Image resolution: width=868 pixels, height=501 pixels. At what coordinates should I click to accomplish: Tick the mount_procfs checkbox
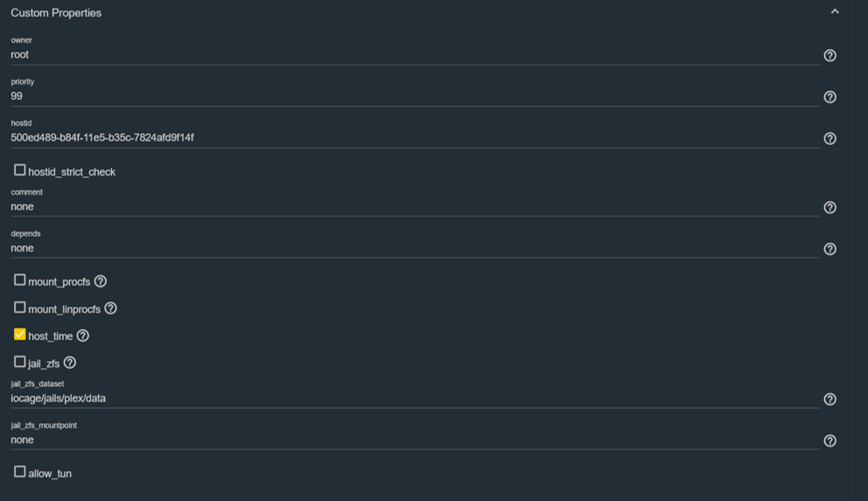coord(19,280)
